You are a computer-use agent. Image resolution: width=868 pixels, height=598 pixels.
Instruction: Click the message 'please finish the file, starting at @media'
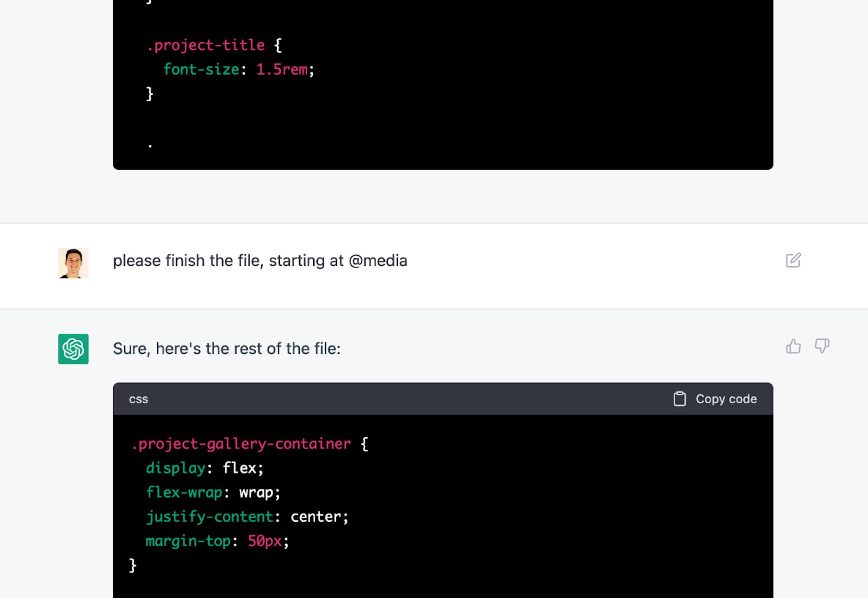(x=260, y=260)
